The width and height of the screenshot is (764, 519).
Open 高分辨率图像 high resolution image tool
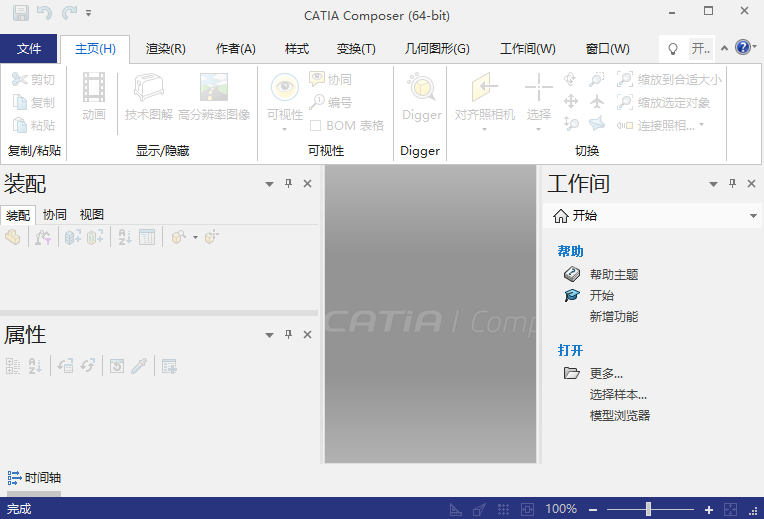coord(214,96)
